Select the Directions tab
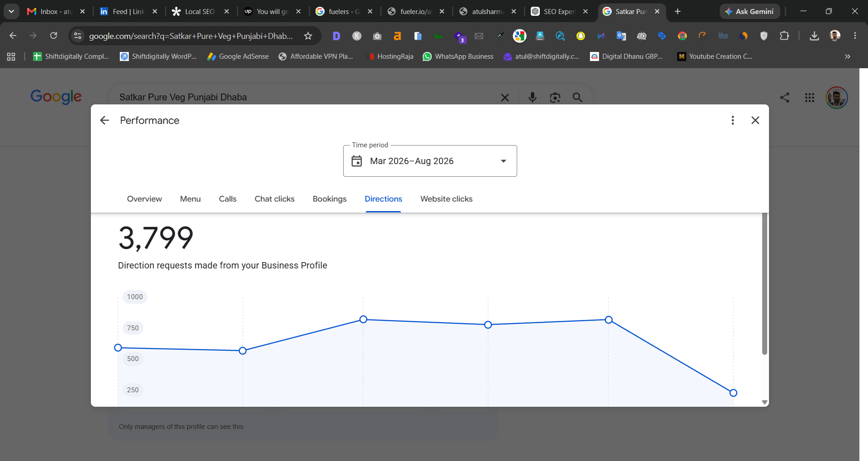The width and height of the screenshot is (868, 461). pos(383,199)
